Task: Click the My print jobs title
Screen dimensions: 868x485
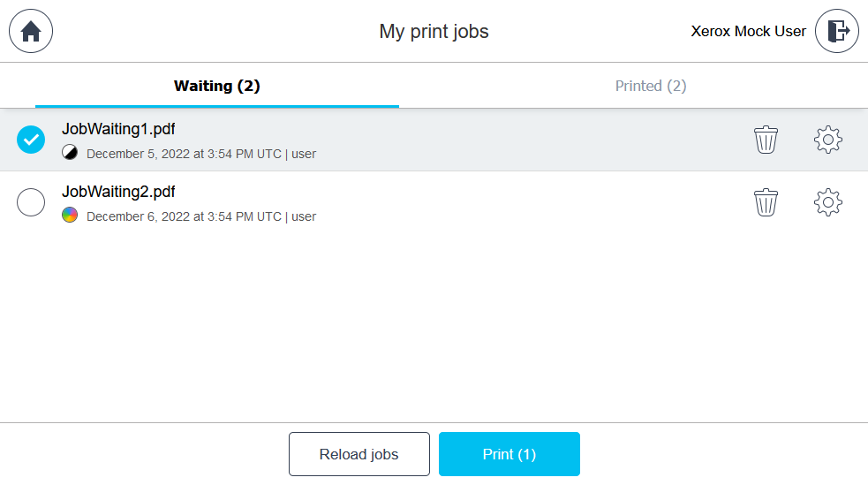Action: click(434, 32)
